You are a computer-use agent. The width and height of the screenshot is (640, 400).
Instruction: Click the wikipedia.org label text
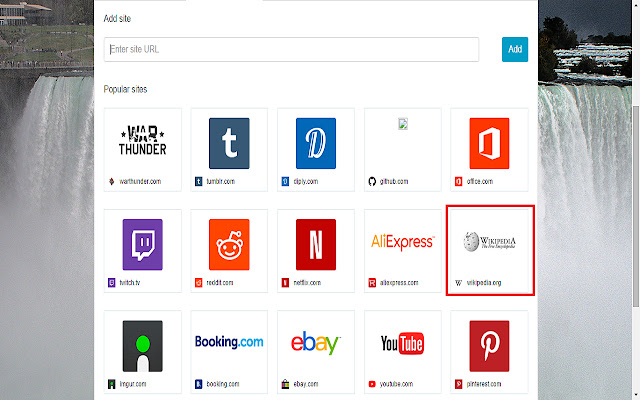(x=484, y=282)
